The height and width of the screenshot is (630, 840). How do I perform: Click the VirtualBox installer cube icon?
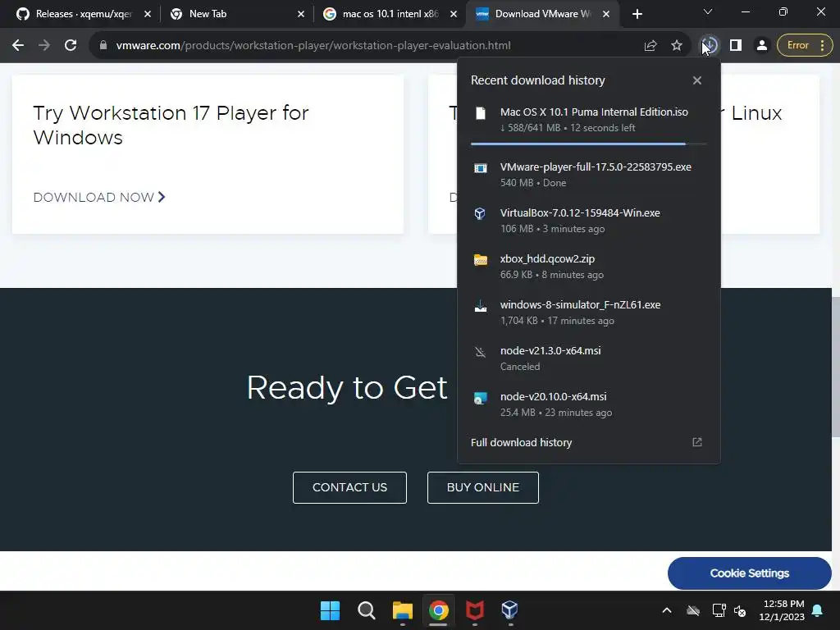point(480,214)
